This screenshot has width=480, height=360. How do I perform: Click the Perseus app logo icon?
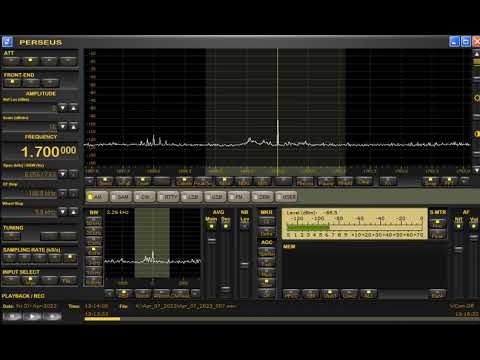tap(7, 42)
